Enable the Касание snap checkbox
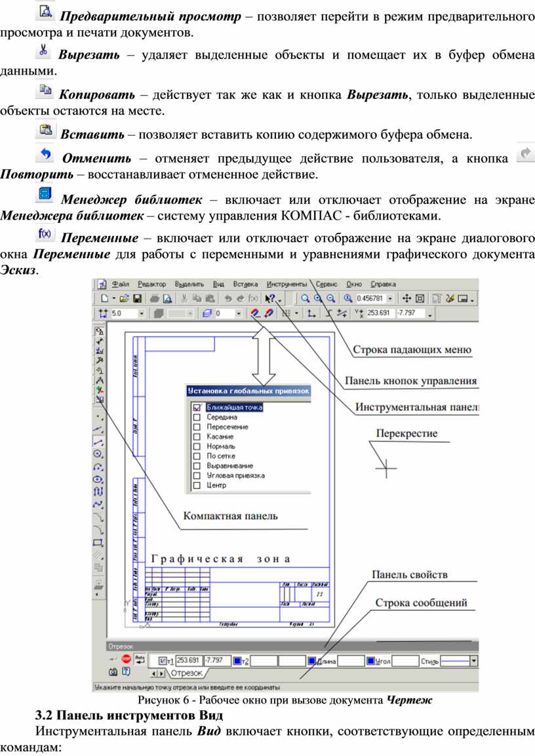 [x=197, y=436]
